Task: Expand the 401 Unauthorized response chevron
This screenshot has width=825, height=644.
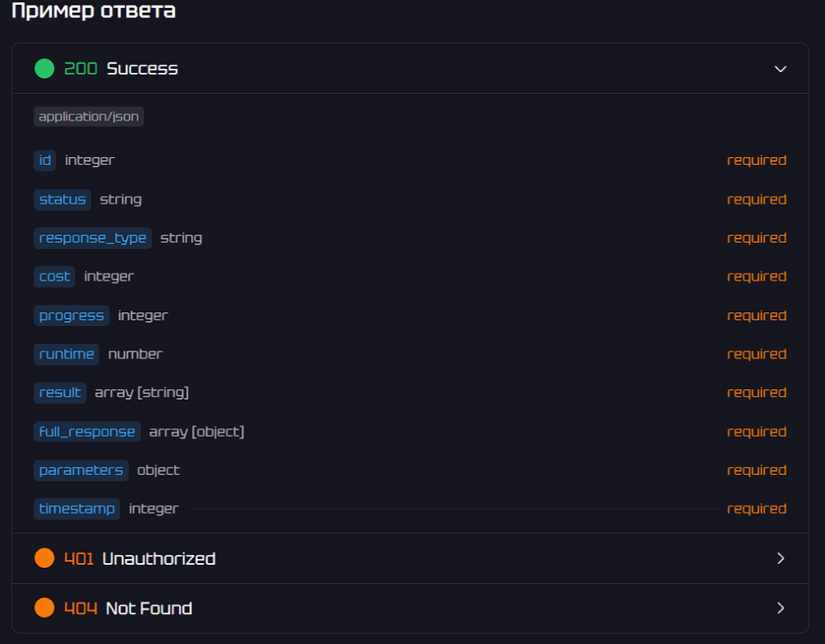Action: (x=780, y=558)
